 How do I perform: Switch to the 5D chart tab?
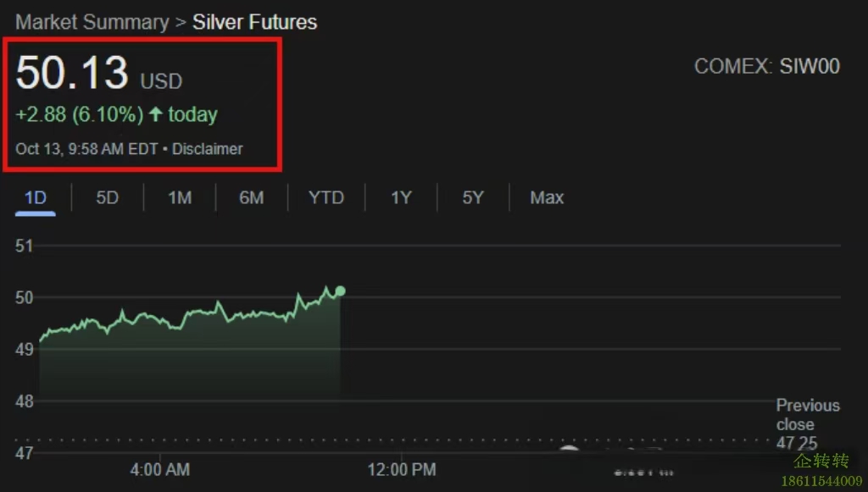pyautogui.click(x=107, y=198)
